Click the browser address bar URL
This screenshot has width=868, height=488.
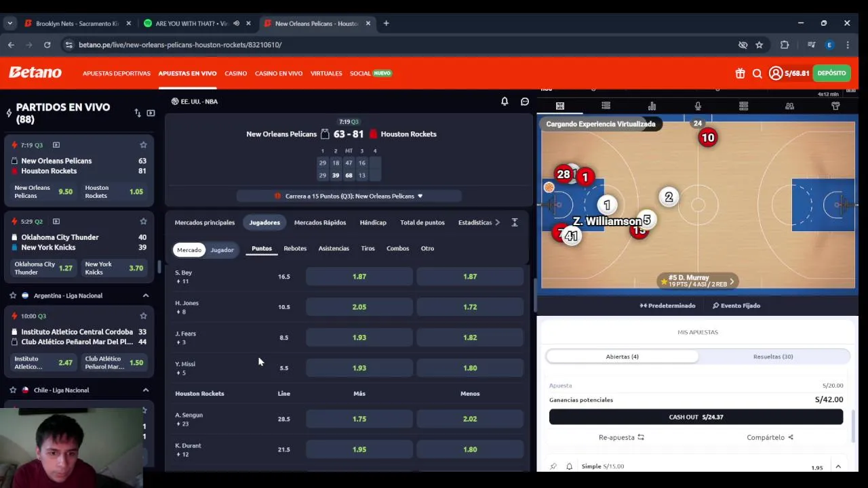pyautogui.click(x=180, y=45)
